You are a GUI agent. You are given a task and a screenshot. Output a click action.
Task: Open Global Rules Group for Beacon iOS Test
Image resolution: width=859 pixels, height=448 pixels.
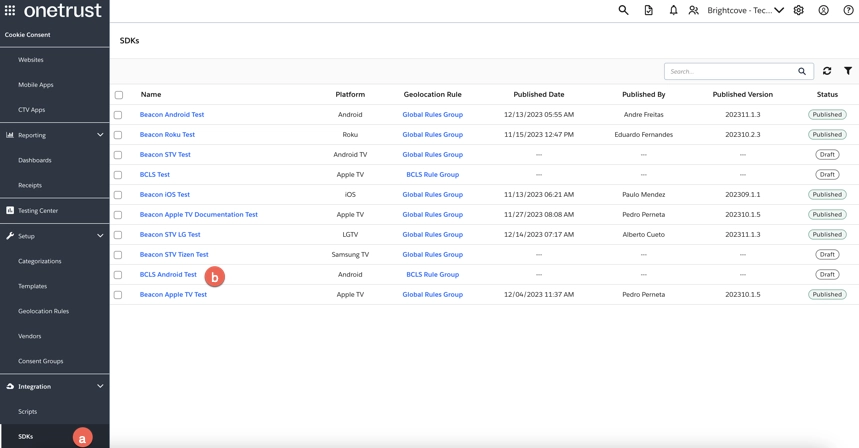tap(432, 194)
